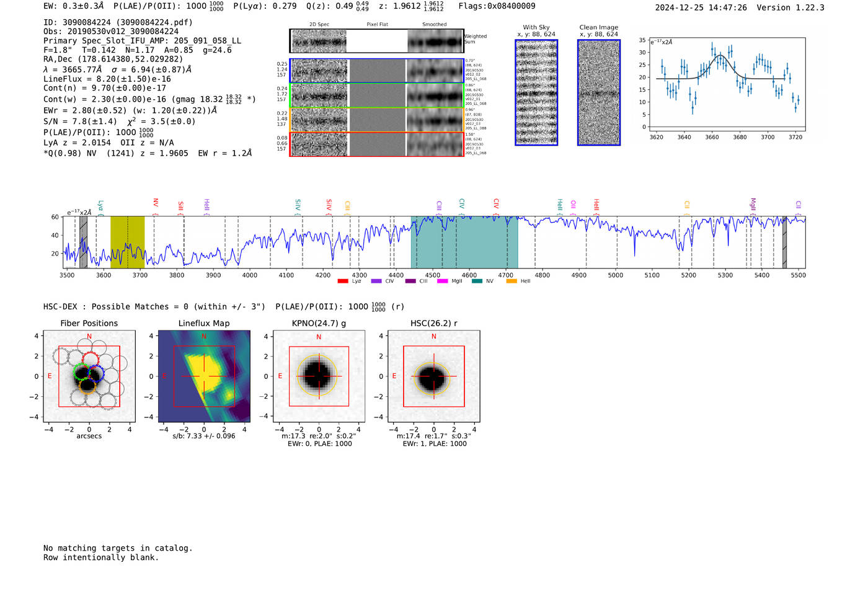The width and height of the screenshot is (868, 591).
Task: Click the magenta MgII legend swatch
Action: pos(443,282)
